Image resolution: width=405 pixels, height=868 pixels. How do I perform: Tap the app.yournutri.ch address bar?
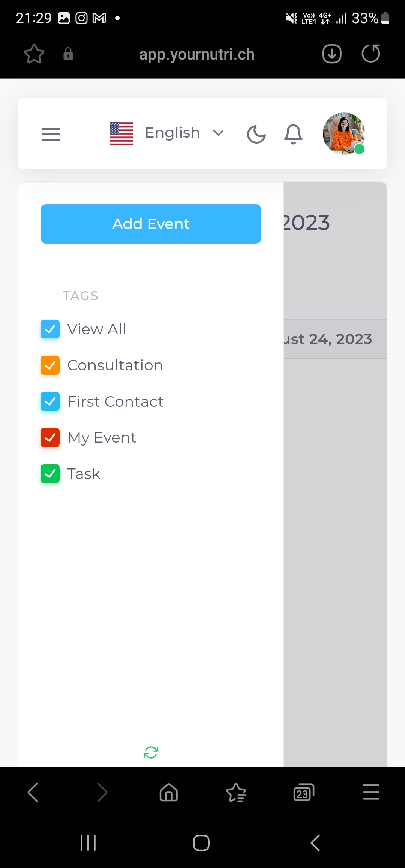[x=198, y=54]
